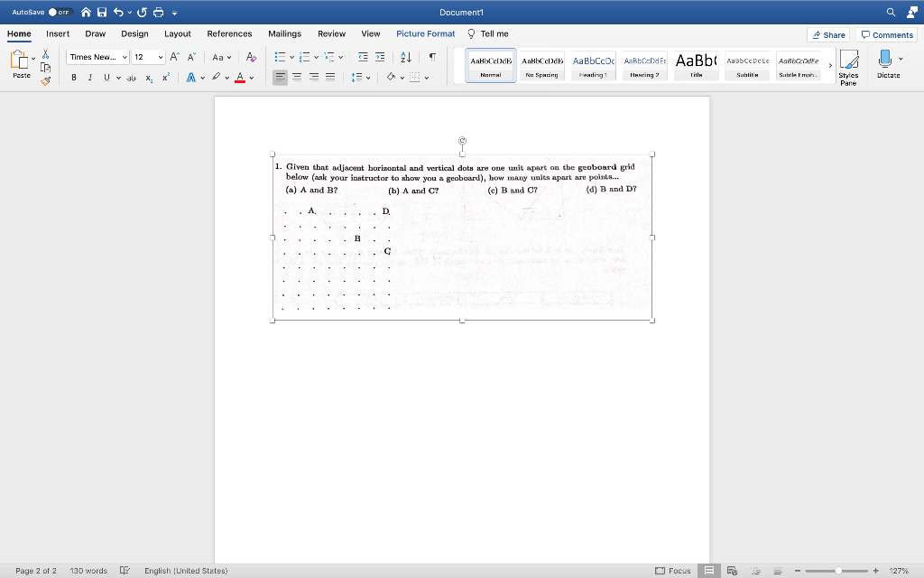Toggle italic formatting
The image size is (924, 578).
coord(90,78)
